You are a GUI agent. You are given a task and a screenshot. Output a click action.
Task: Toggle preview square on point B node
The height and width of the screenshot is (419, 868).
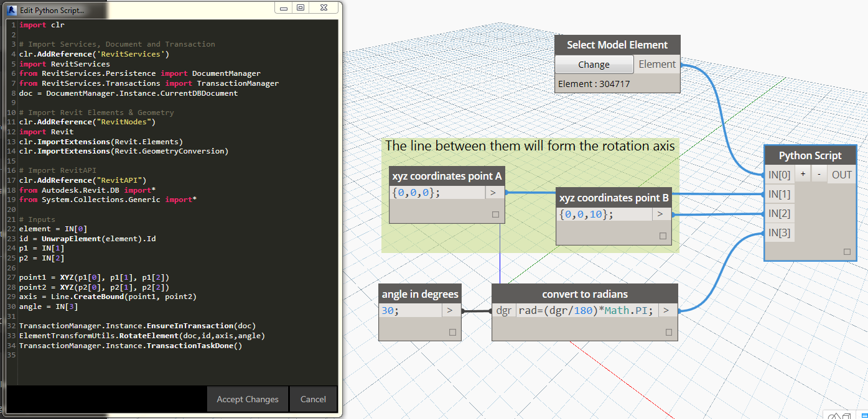[x=662, y=236]
